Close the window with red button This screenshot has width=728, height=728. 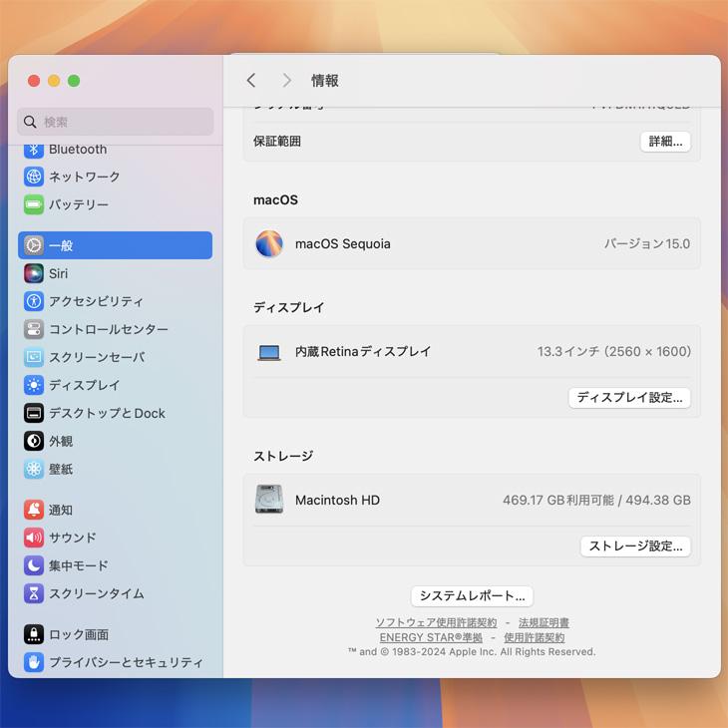tap(34, 81)
